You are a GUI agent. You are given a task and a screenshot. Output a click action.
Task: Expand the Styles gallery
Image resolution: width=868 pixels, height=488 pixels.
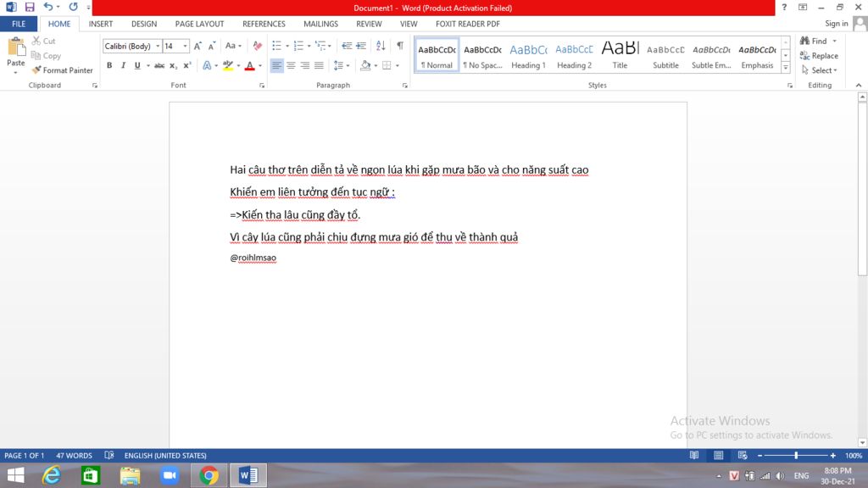[x=786, y=68]
